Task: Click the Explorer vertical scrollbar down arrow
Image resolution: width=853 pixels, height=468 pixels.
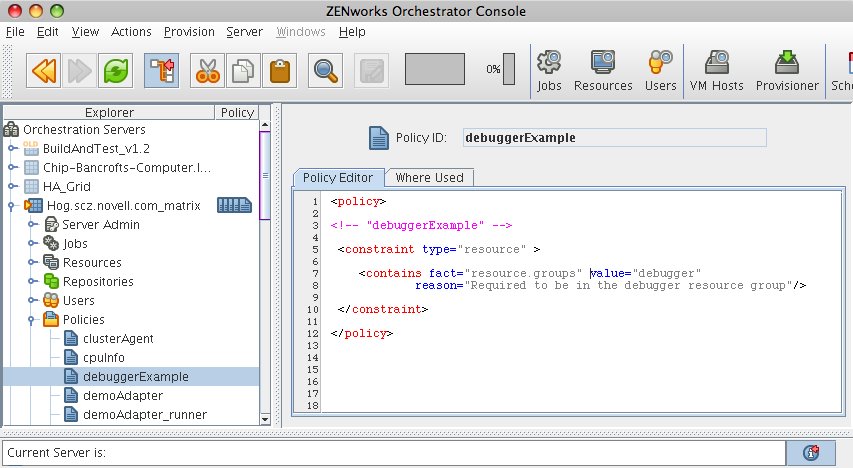Action: [265, 419]
